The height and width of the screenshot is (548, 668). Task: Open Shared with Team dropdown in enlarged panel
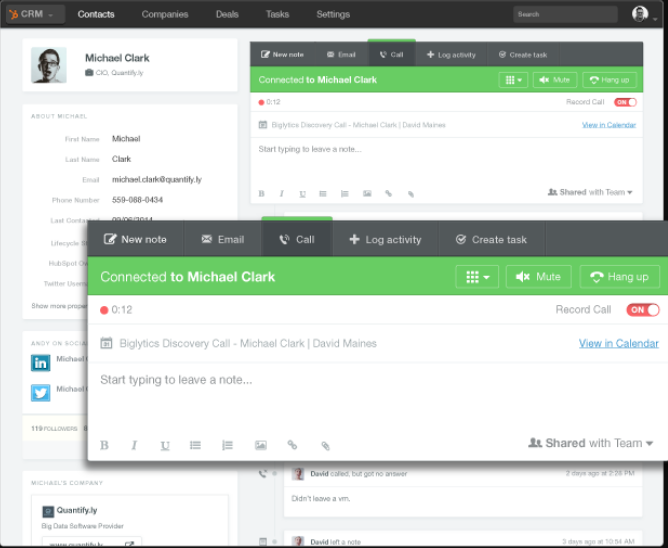coord(590,443)
